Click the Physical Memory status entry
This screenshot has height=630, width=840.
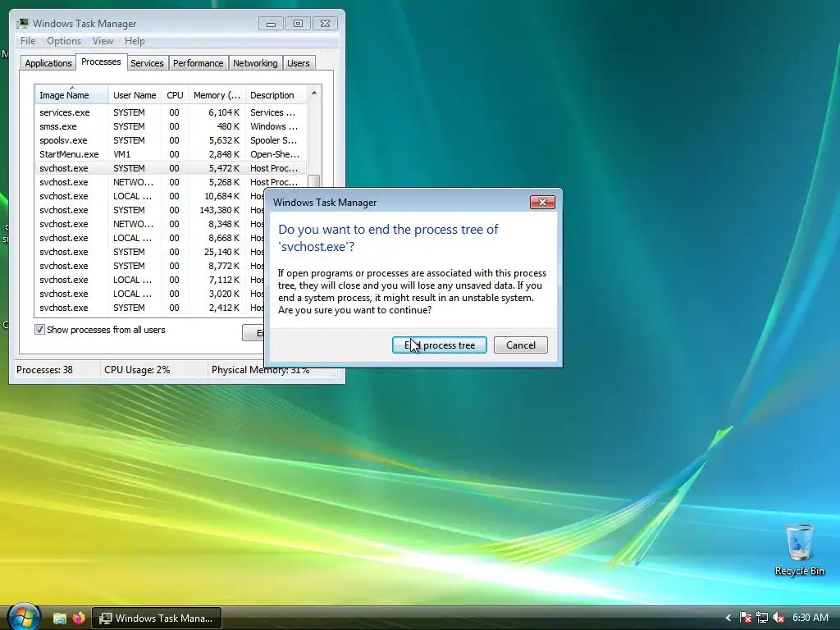tap(260, 370)
